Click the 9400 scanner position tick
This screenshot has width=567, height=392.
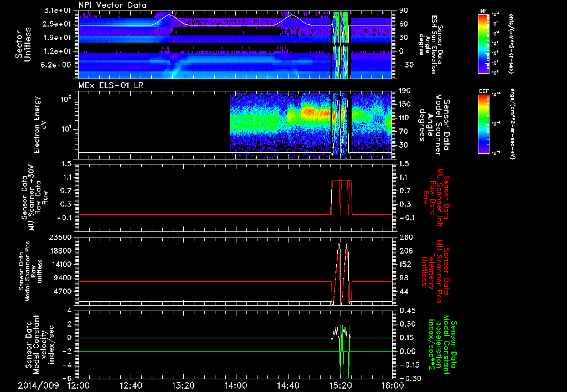click(63, 278)
